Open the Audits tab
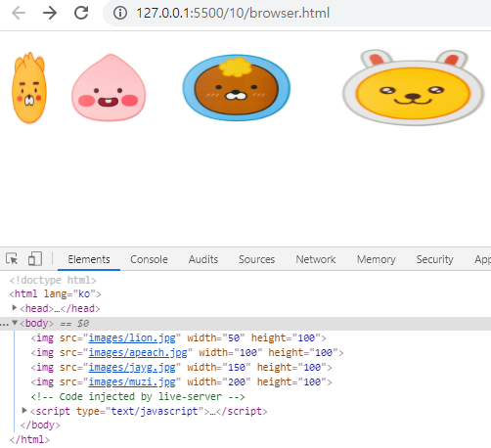The image size is (491, 448). pyautogui.click(x=203, y=259)
